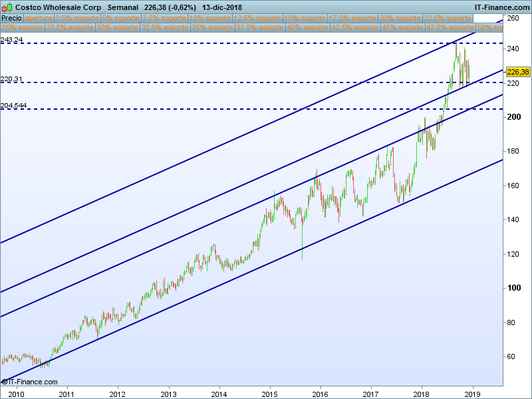Screen dimensions: 532x399
Task: Click the 47.5% soporte label
Action: 450,27
